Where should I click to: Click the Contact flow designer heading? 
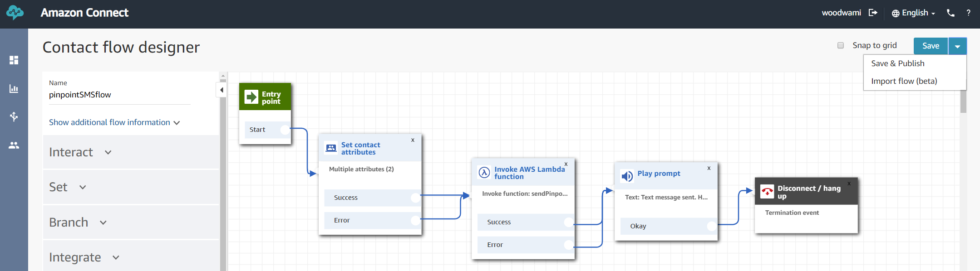tap(121, 47)
